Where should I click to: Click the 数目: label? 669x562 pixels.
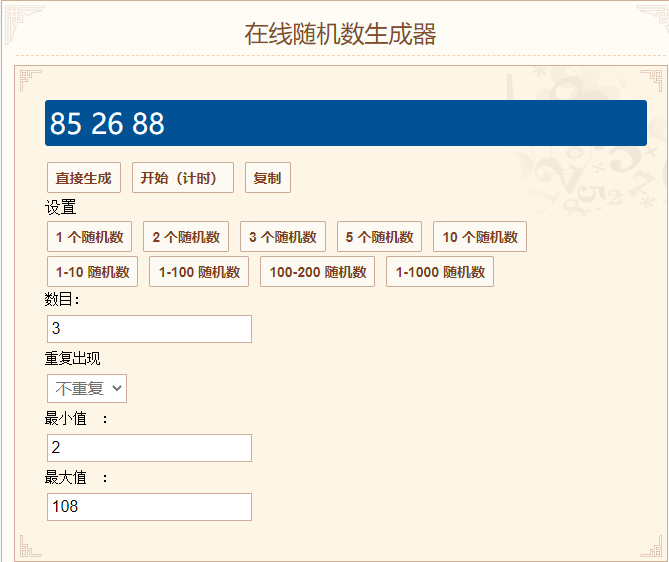(x=62, y=299)
